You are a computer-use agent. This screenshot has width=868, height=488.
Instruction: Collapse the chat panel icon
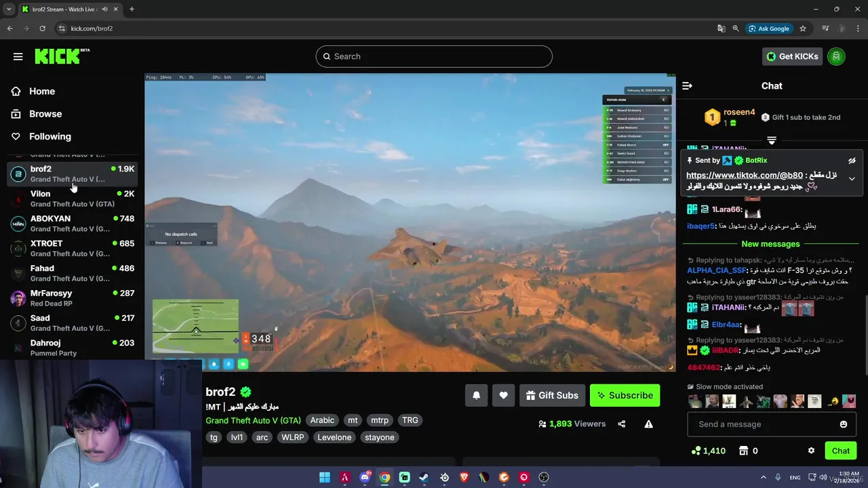pyautogui.click(x=687, y=85)
